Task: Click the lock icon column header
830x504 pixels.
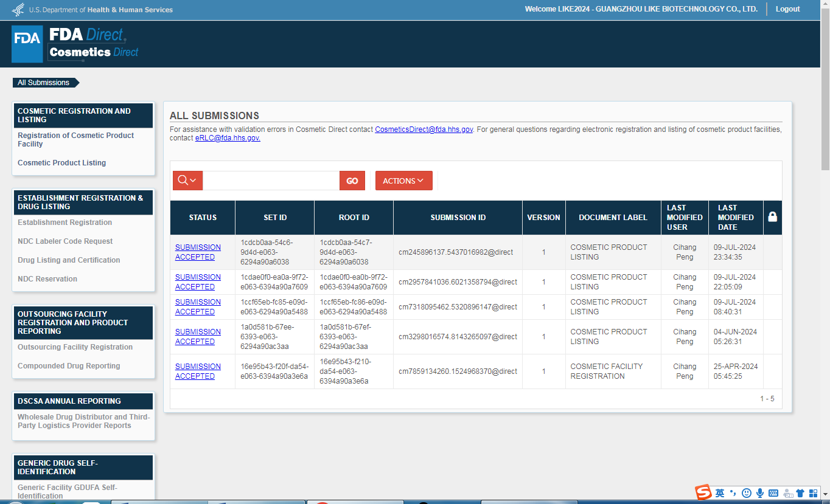Action: (772, 217)
